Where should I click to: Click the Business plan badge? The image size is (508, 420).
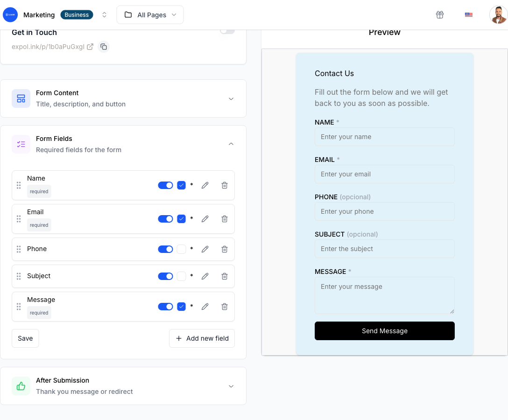77,14
